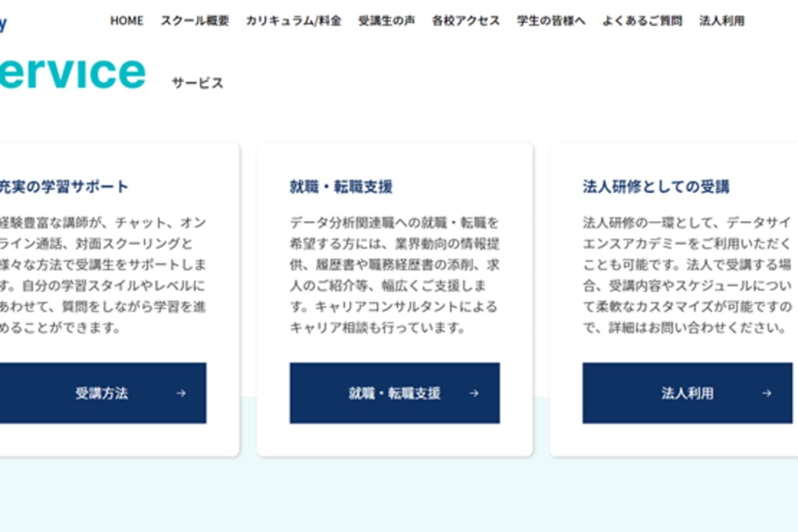Select カリキュラム/料金 from the navigation
The image size is (798, 532).
293,21
